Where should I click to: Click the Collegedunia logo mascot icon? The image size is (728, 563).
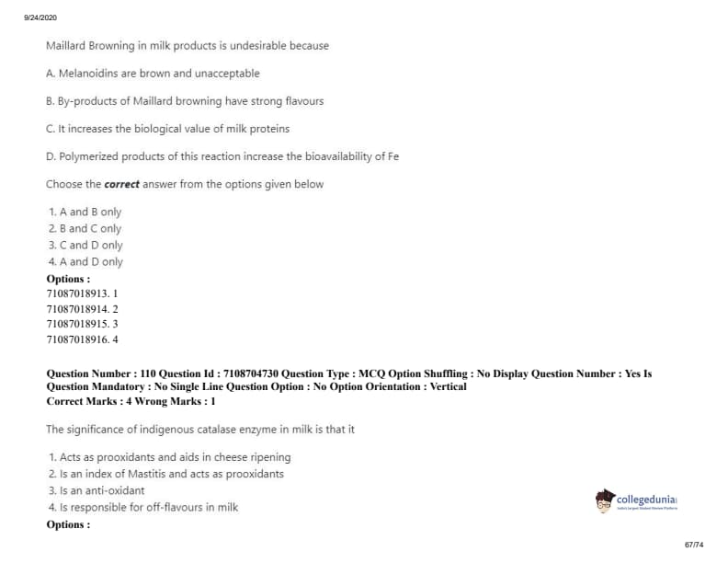(x=604, y=500)
